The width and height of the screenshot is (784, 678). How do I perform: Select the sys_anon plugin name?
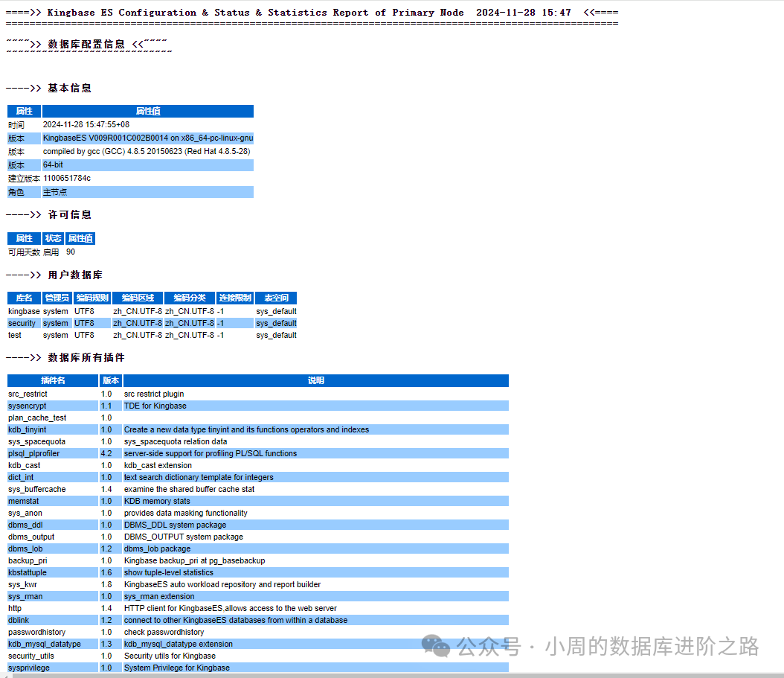(x=25, y=514)
